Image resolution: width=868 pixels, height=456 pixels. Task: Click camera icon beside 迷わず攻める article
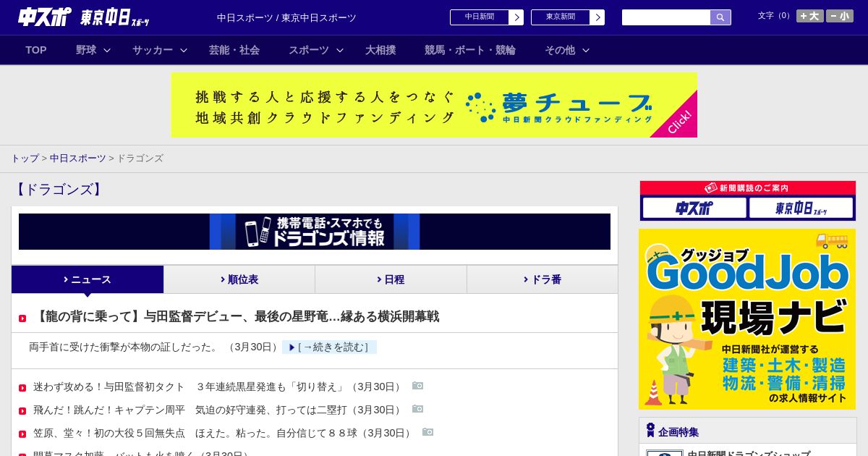tap(417, 386)
